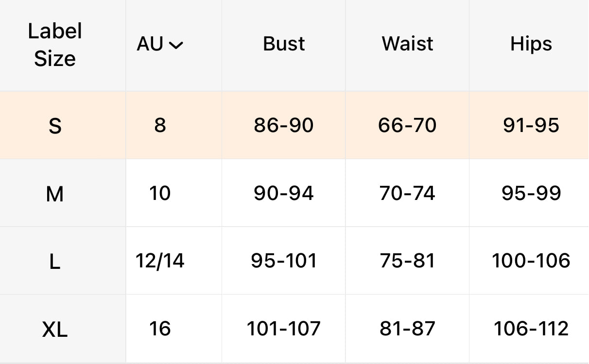The width and height of the screenshot is (589, 364).
Task: Click the Hips column header
Action: point(531,45)
